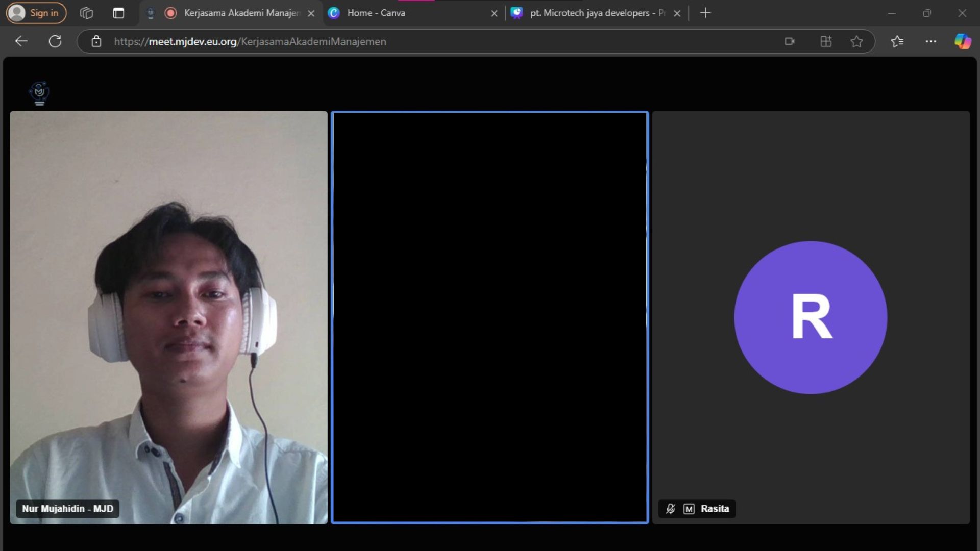Open a new browser tab

(x=705, y=13)
